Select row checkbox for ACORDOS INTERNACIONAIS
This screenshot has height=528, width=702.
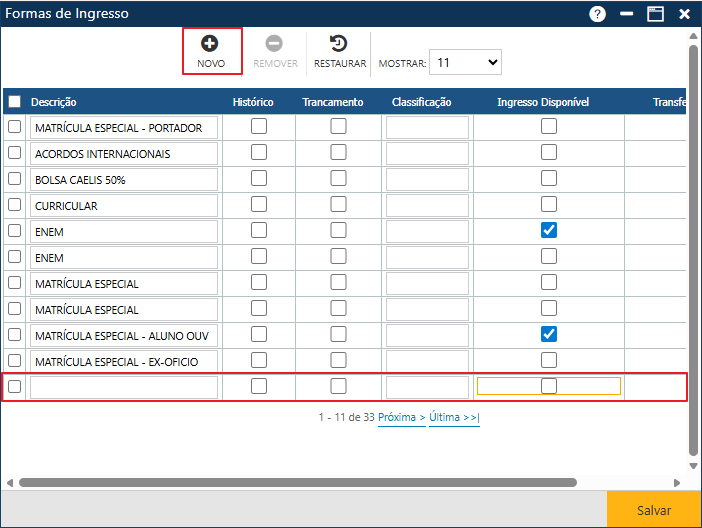(x=14, y=153)
